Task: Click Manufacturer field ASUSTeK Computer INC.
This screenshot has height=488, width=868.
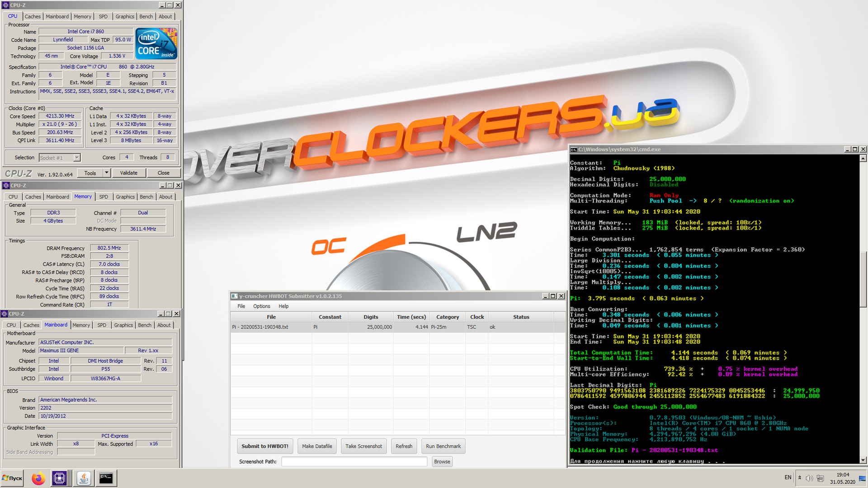Action: (x=105, y=343)
